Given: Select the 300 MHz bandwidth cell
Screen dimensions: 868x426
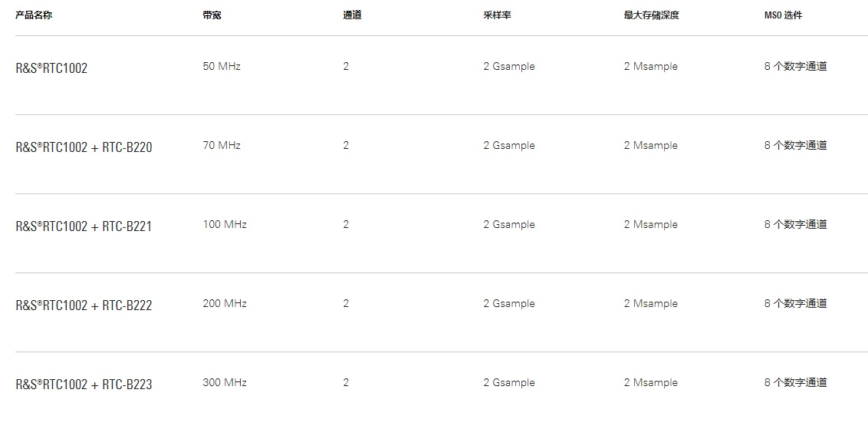Looking at the screenshot, I should coord(225,383).
